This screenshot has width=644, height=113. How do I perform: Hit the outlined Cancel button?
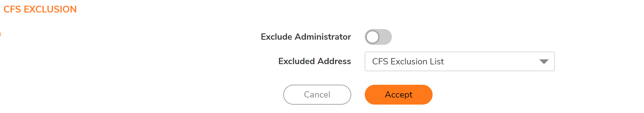click(317, 95)
